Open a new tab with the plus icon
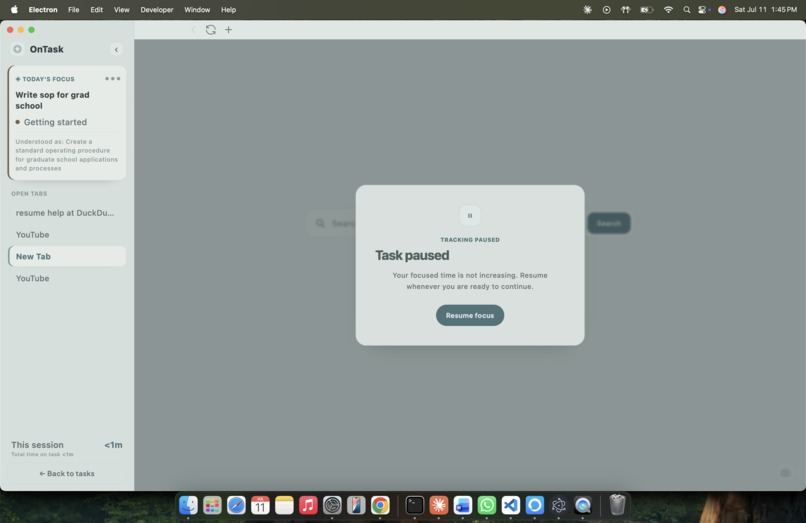Viewport: 806px width, 523px height. 229,30
